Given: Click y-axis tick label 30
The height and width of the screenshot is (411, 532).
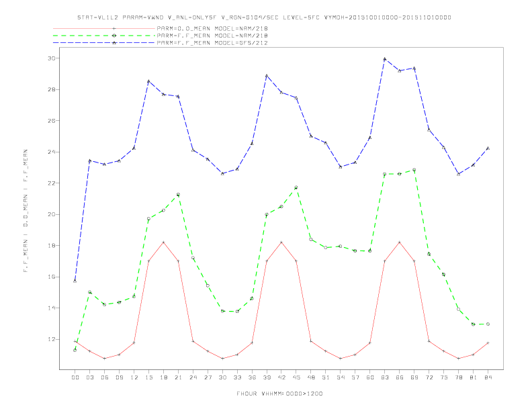Looking at the screenshot, I should [x=51, y=58].
